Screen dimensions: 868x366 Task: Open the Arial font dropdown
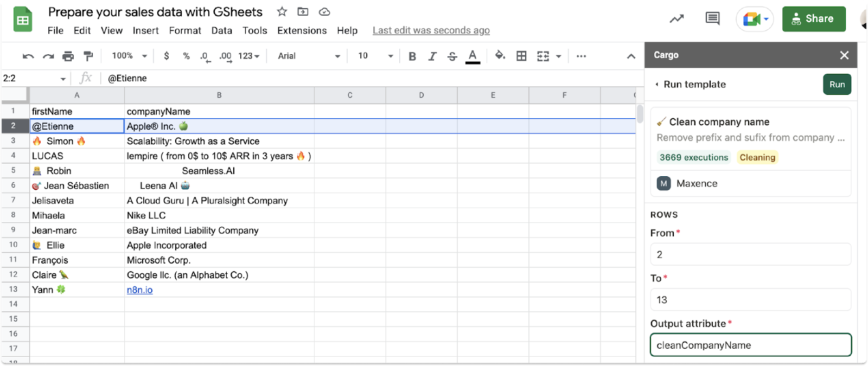pos(309,56)
